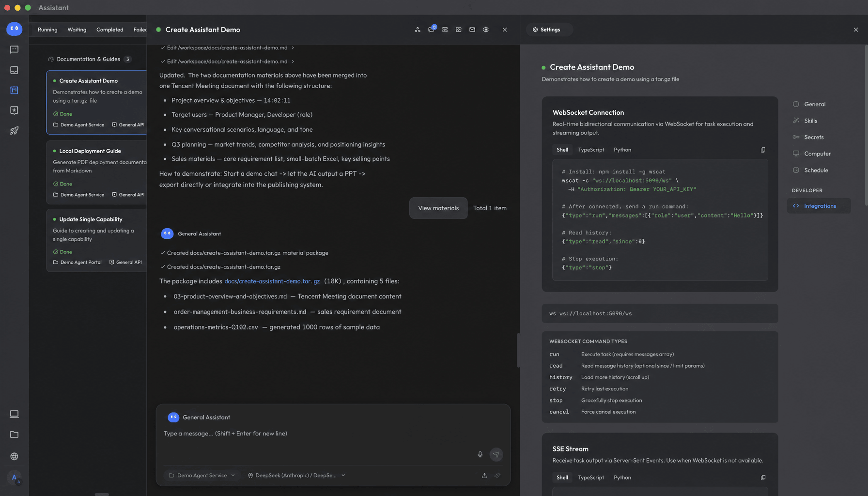Select TypeScript tab in SSE Stream

click(591, 478)
